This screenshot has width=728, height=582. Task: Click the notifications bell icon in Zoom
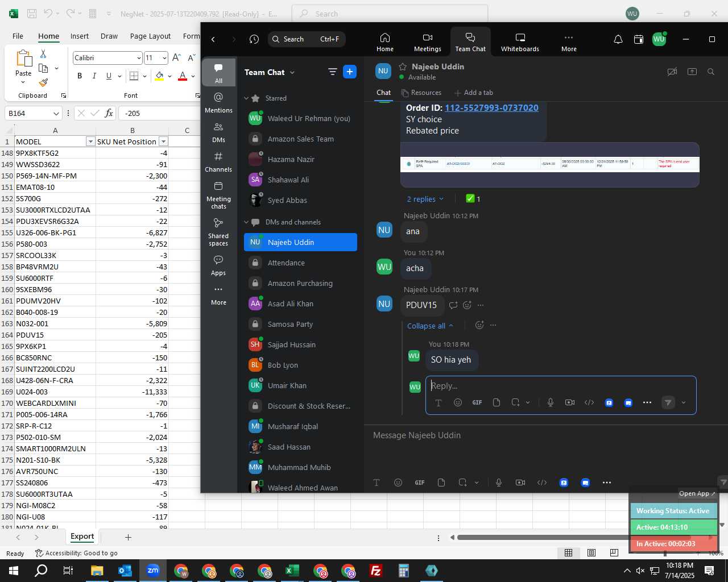pyautogui.click(x=618, y=39)
